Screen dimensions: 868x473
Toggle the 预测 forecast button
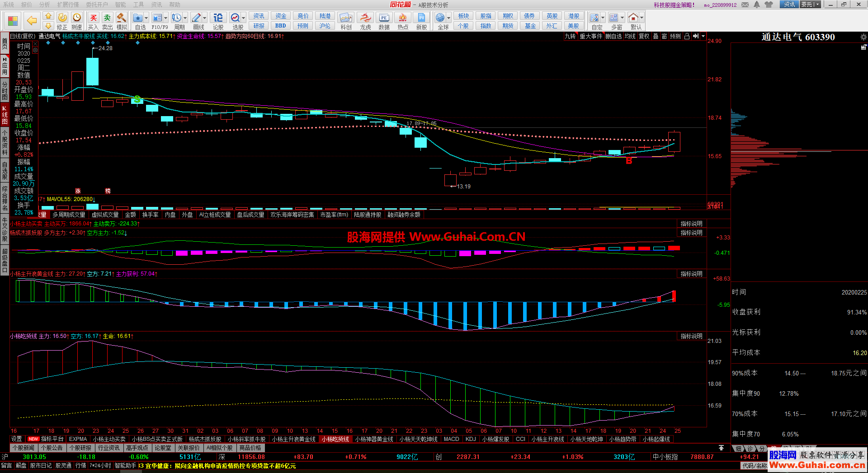[675, 37]
